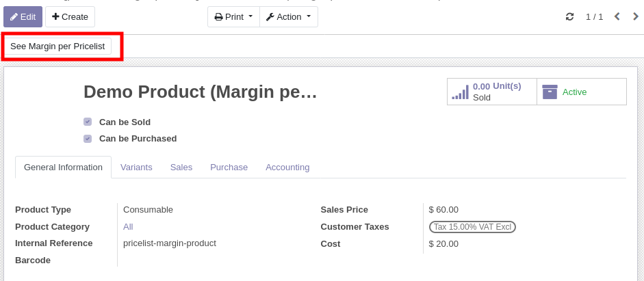Open the All product category link
644x281 pixels.
tap(128, 226)
